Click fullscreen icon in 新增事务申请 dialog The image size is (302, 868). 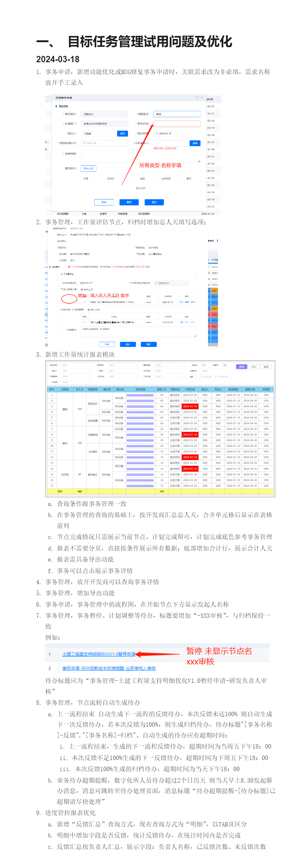pyautogui.click(x=197, y=98)
